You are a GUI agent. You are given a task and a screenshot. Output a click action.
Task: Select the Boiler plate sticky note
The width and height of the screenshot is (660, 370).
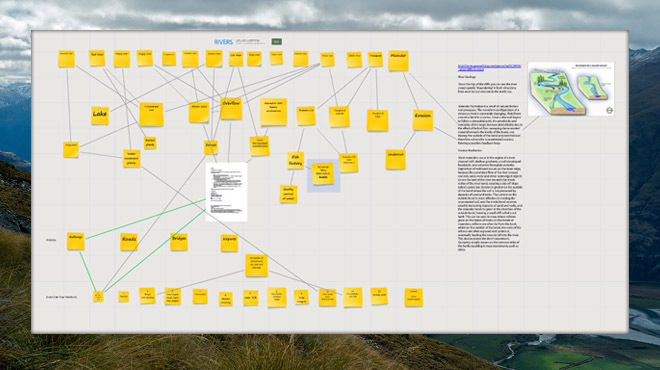point(150,143)
